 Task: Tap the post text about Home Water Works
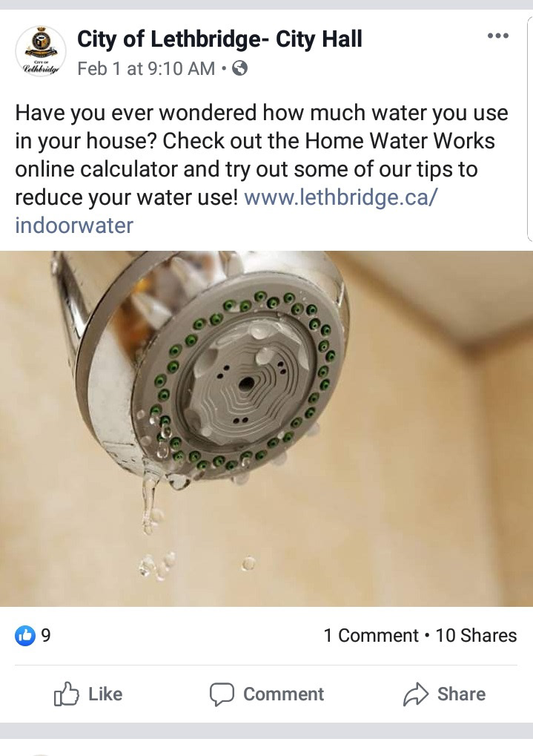pyautogui.click(x=262, y=155)
